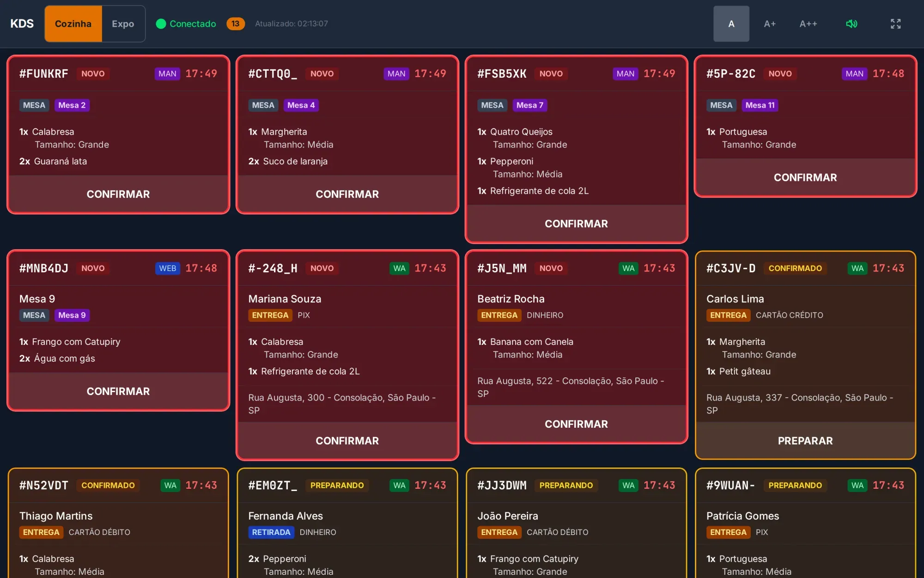The height and width of the screenshot is (578, 924).
Task: Click the KDS logo text
Action: 22,24
